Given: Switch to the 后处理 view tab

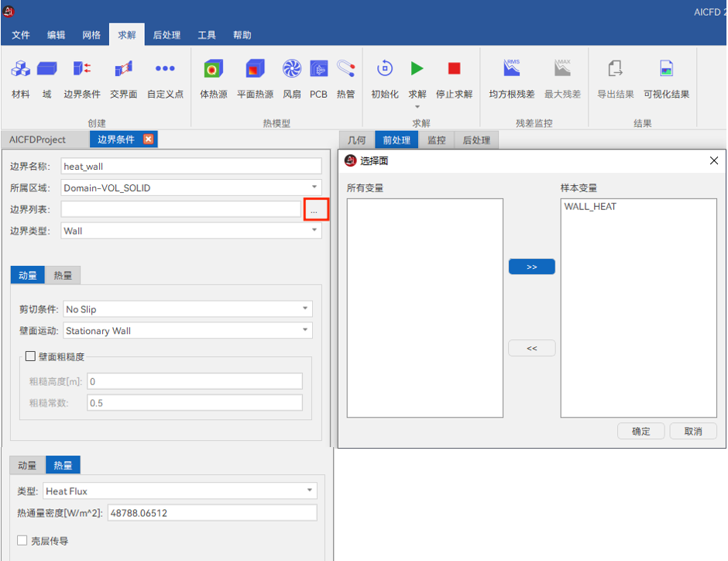Looking at the screenshot, I should tap(476, 140).
